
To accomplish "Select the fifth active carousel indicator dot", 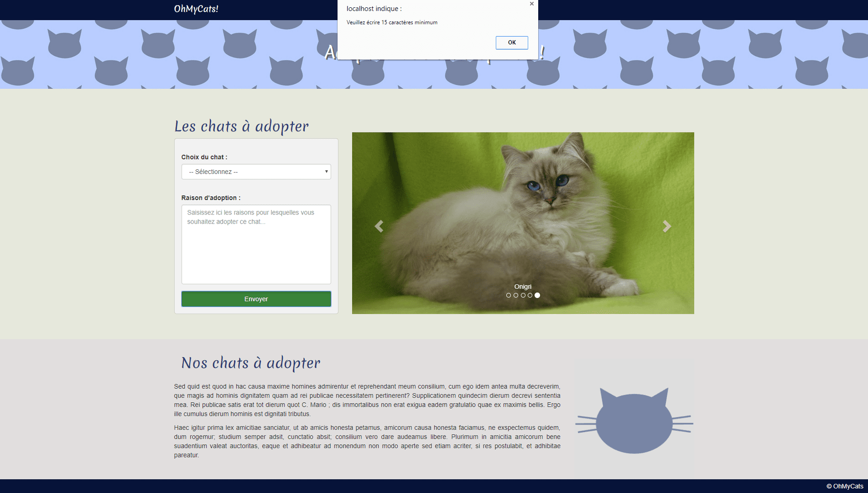I will click(x=537, y=295).
